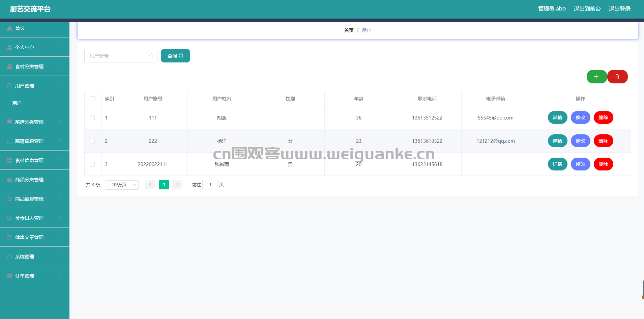
Task: Go to previous page arrow
Action: coord(150,185)
